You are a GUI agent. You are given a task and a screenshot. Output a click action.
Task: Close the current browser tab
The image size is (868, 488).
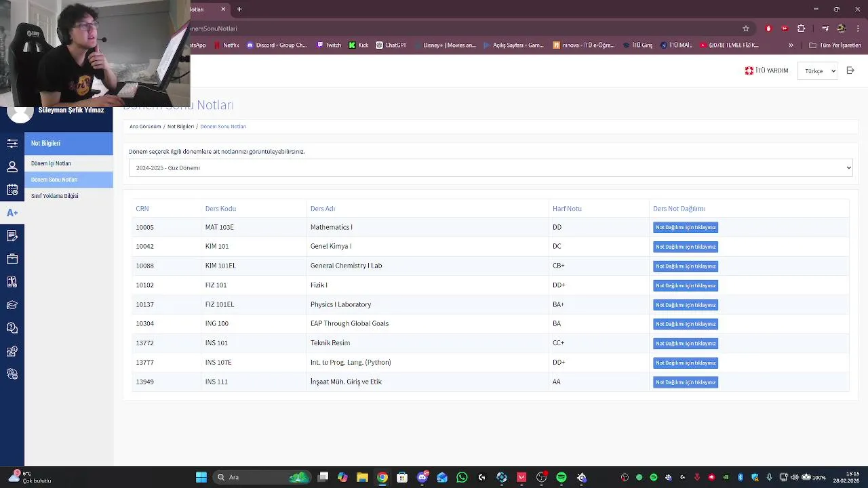pos(223,9)
